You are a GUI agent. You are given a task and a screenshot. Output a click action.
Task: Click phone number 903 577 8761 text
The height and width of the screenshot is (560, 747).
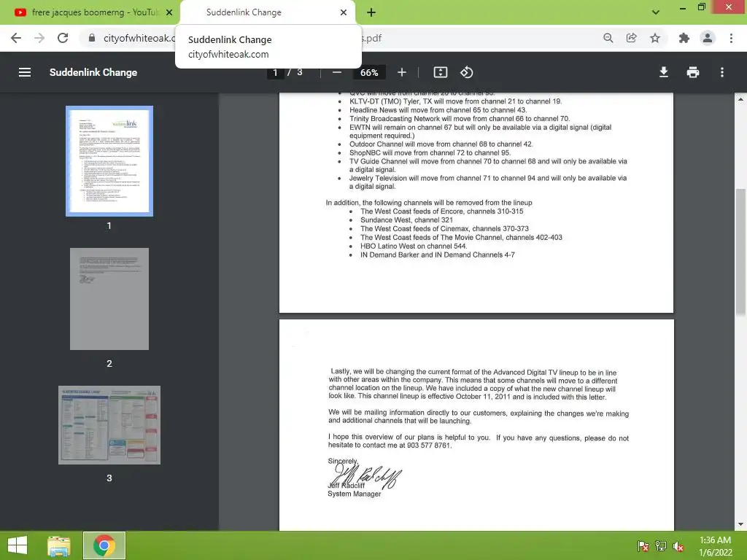(x=428, y=446)
